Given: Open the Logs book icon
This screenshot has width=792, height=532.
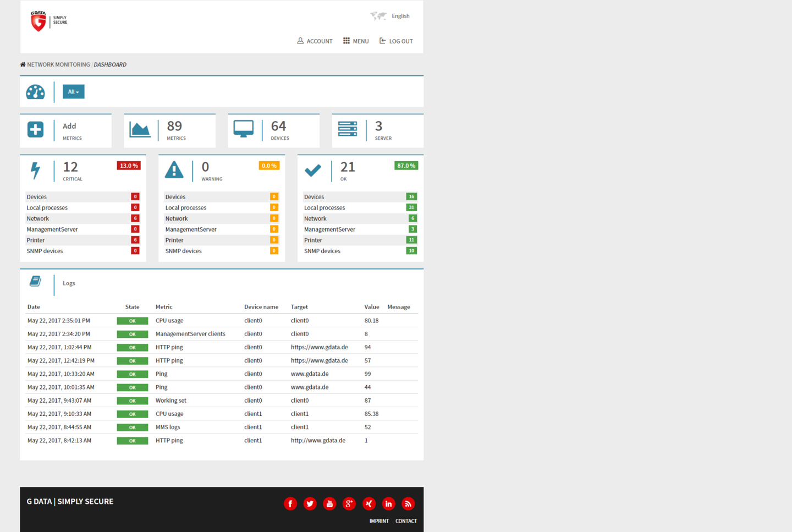Looking at the screenshot, I should tap(36, 282).
